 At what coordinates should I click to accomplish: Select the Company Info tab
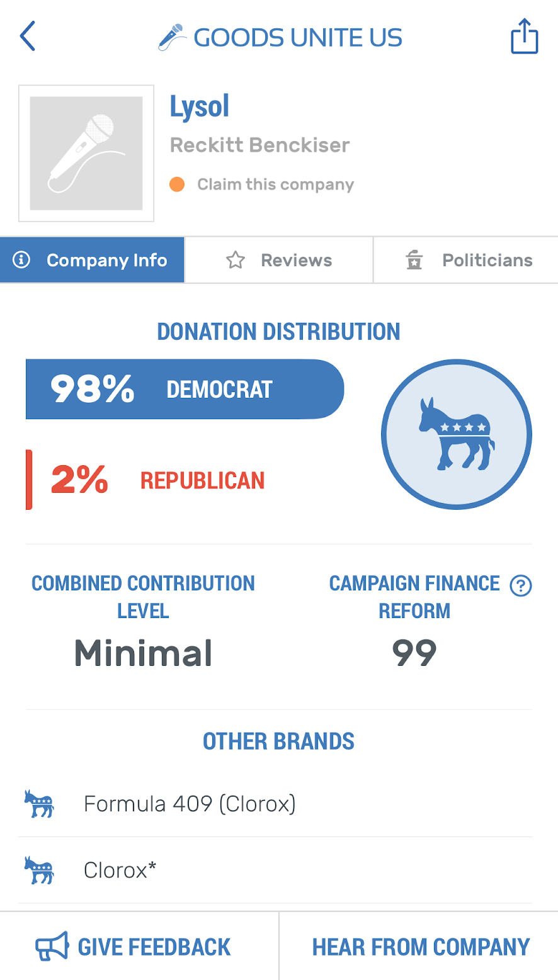[92, 260]
